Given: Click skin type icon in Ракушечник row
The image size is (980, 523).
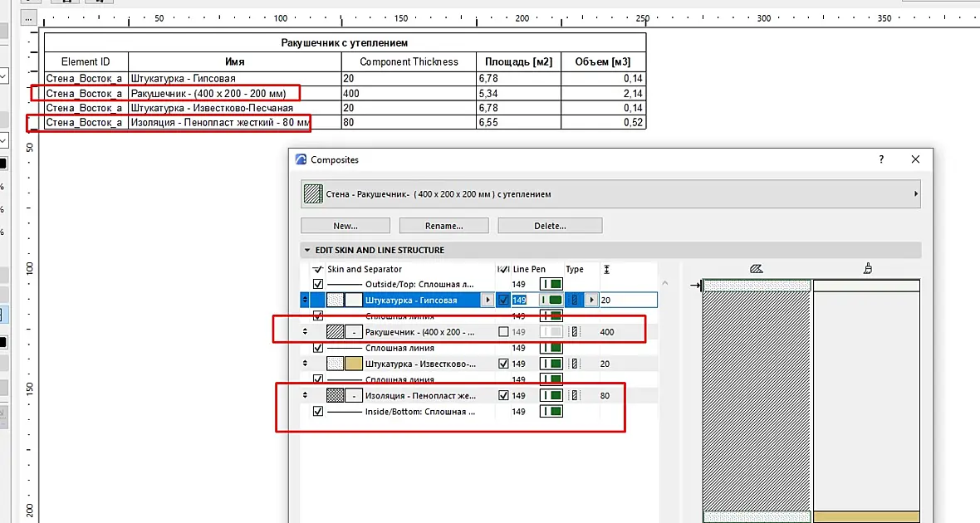Looking at the screenshot, I should (575, 332).
